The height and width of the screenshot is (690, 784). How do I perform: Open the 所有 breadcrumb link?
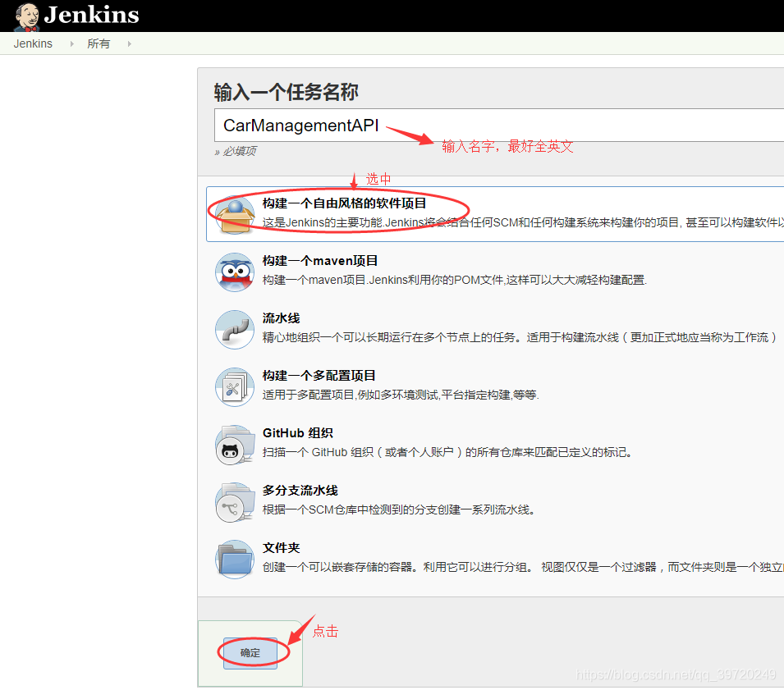click(99, 44)
